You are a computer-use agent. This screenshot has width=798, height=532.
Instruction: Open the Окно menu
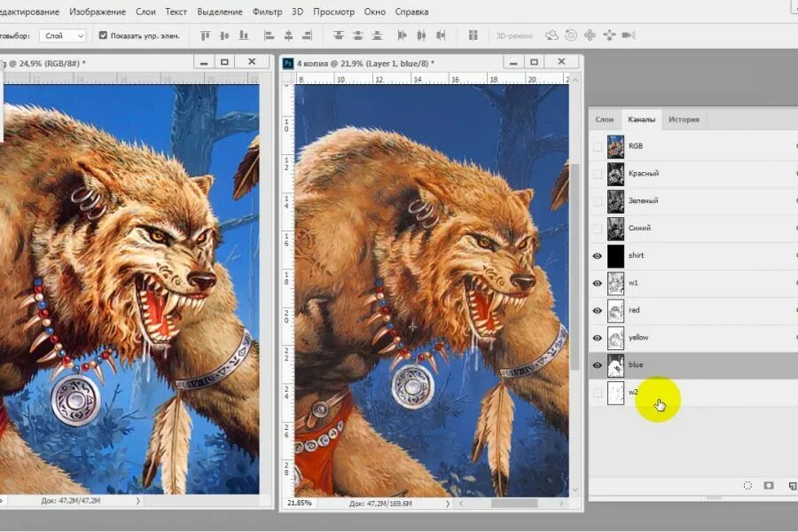pyautogui.click(x=374, y=12)
